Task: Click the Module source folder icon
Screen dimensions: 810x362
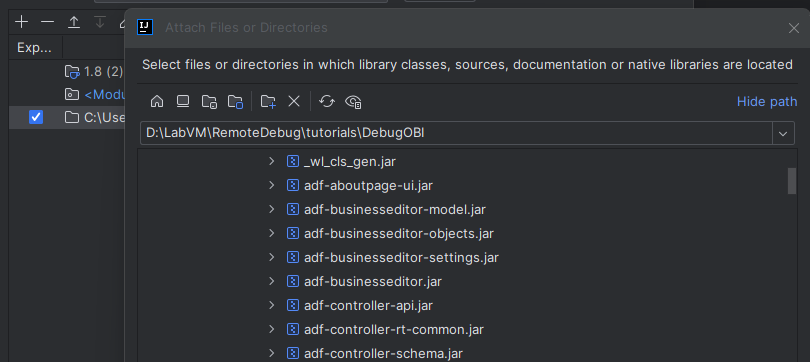Action: [x=72, y=94]
